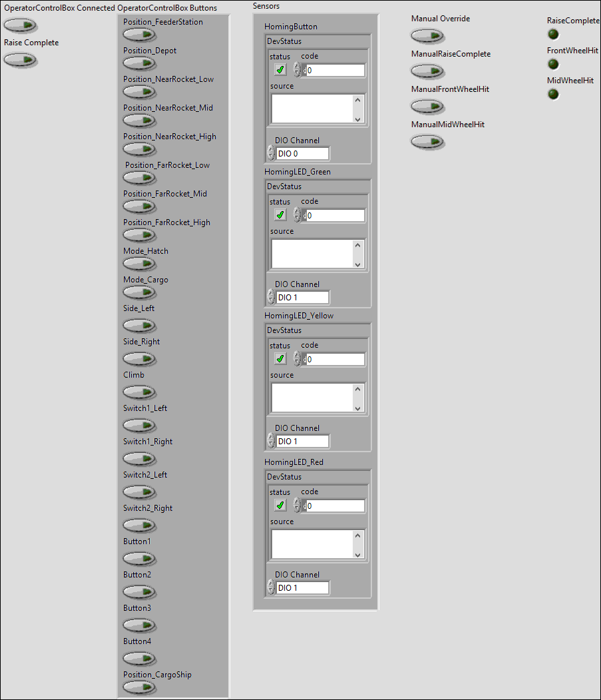Change the HomingLED_Green DIO Channel stepper
This screenshot has height=700, width=601.
[270, 297]
